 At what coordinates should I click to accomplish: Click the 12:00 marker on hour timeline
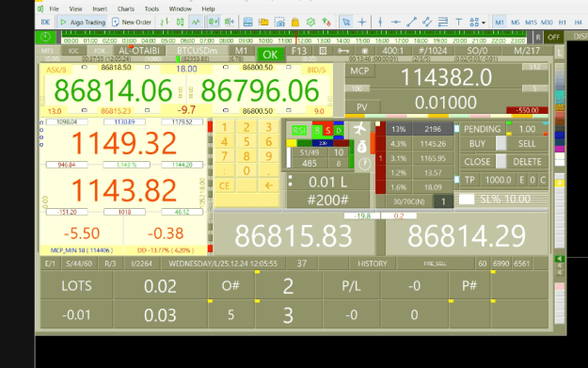pyautogui.click(x=304, y=40)
